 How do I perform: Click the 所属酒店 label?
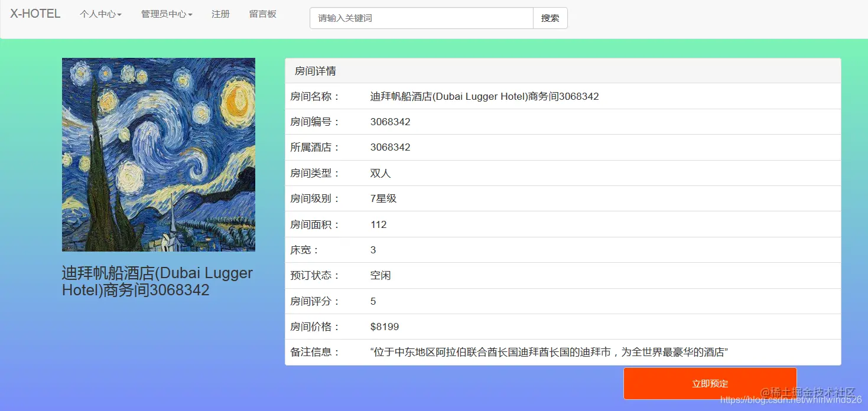[315, 148]
